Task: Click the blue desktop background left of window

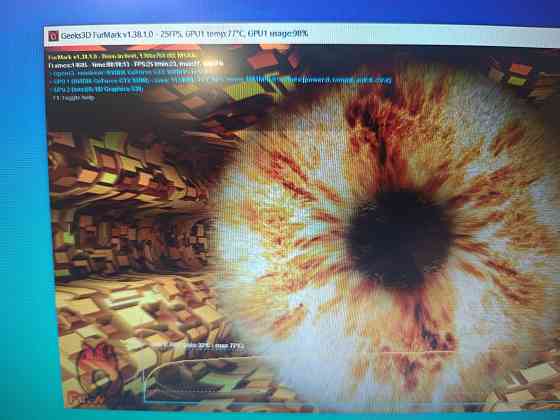Action: coord(21,214)
